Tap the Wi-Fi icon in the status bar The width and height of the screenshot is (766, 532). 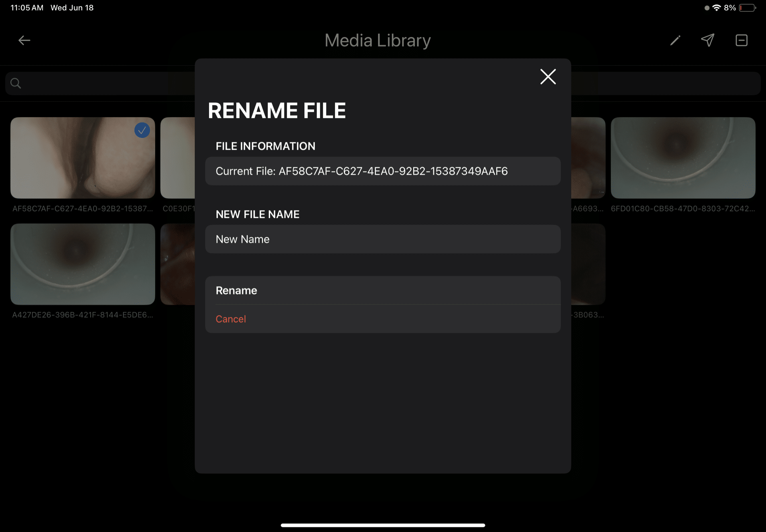click(x=717, y=8)
